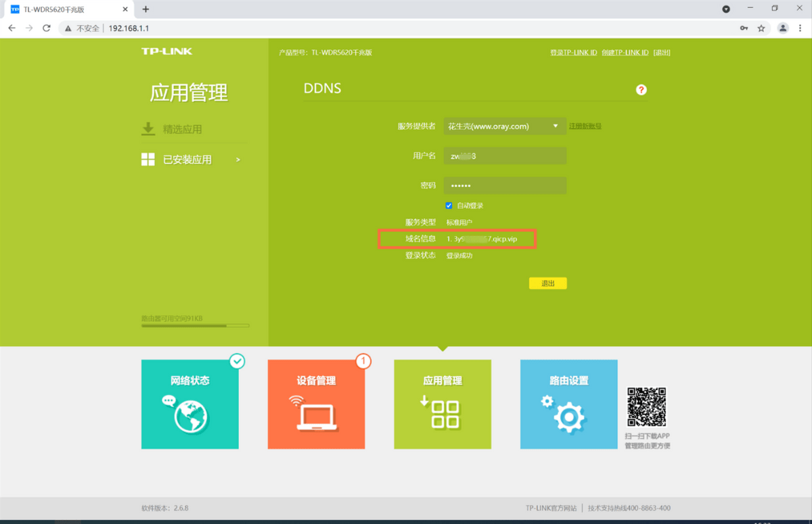
Task: Click the 密码 input field
Action: pos(505,185)
